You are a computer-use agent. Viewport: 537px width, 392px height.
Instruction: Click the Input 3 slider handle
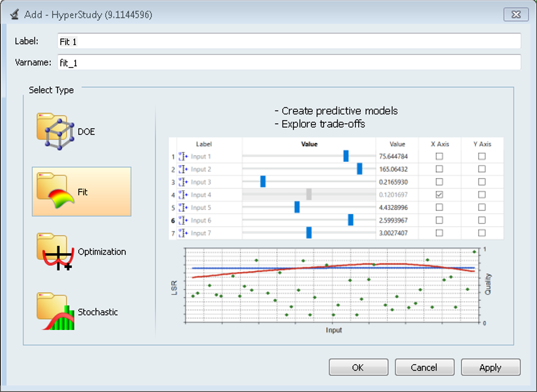tap(263, 181)
